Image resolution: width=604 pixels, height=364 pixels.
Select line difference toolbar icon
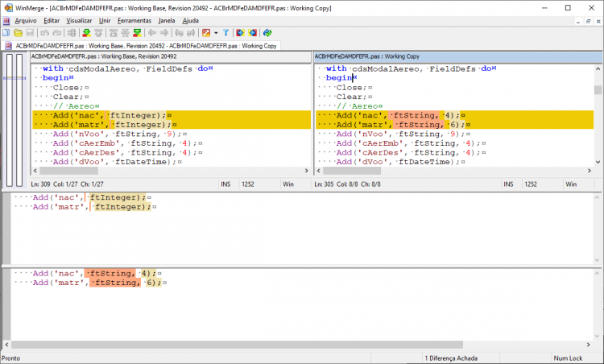[71, 33]
